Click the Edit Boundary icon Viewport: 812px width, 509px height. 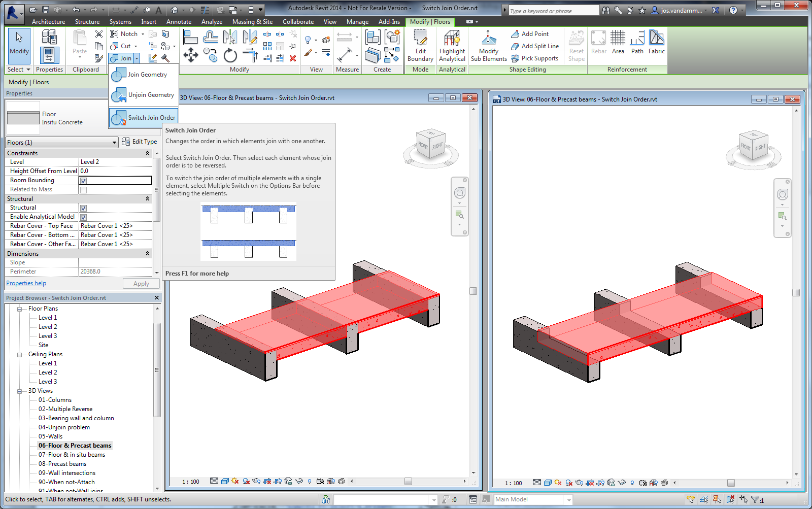(x=420, y=46)
